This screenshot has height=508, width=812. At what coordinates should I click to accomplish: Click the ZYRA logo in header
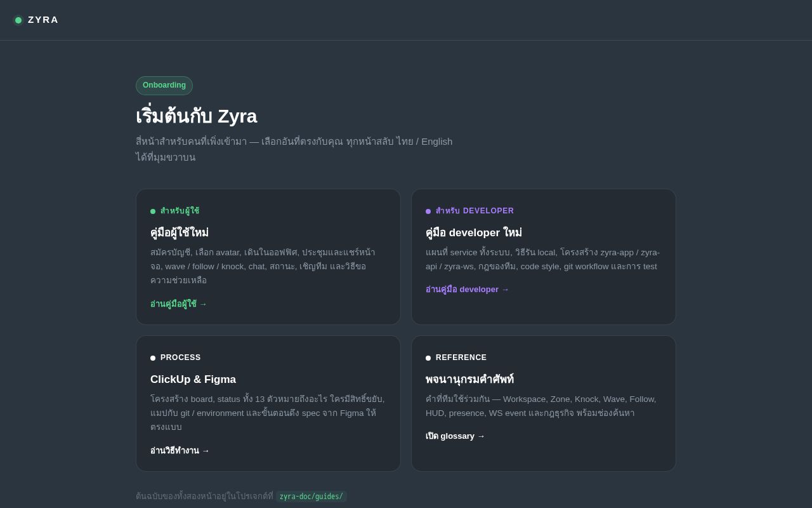pos(36,20)
